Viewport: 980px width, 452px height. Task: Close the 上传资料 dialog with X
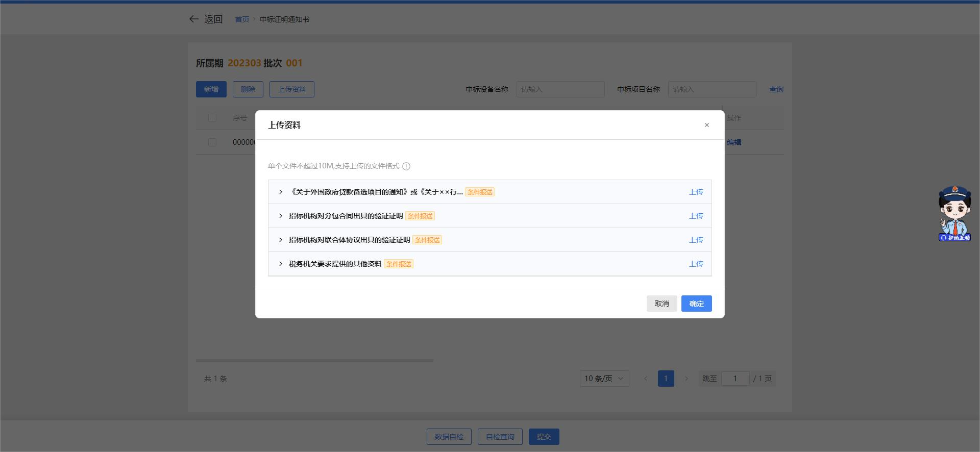pos(706,125)
